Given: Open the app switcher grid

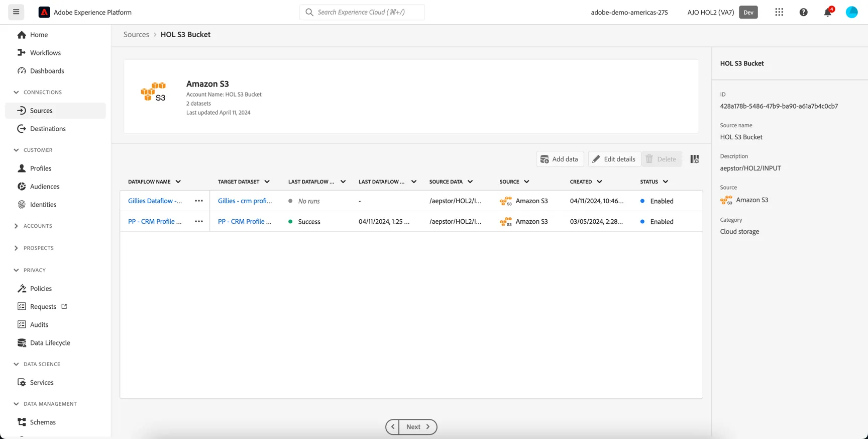Looking at the screenshot, I should point(779,12).
